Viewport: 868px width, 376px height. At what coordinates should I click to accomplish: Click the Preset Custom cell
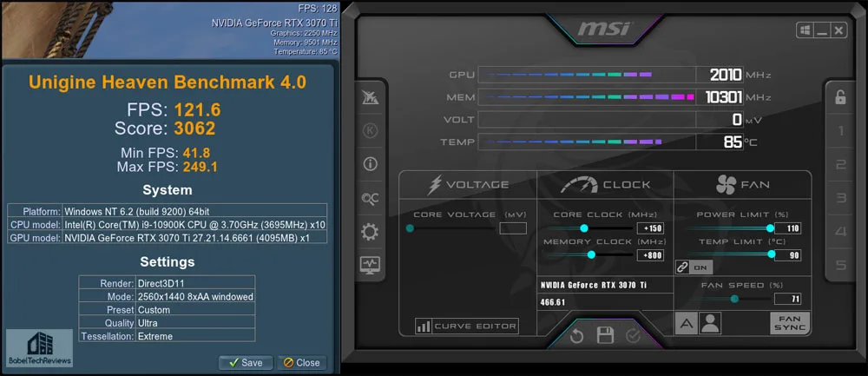click(x=195, y=309)
